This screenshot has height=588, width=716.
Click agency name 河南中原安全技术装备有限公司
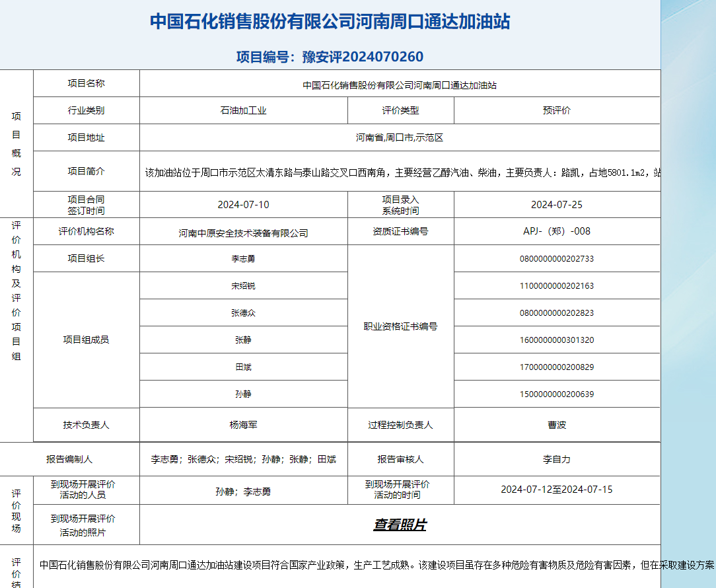[243, 233]
